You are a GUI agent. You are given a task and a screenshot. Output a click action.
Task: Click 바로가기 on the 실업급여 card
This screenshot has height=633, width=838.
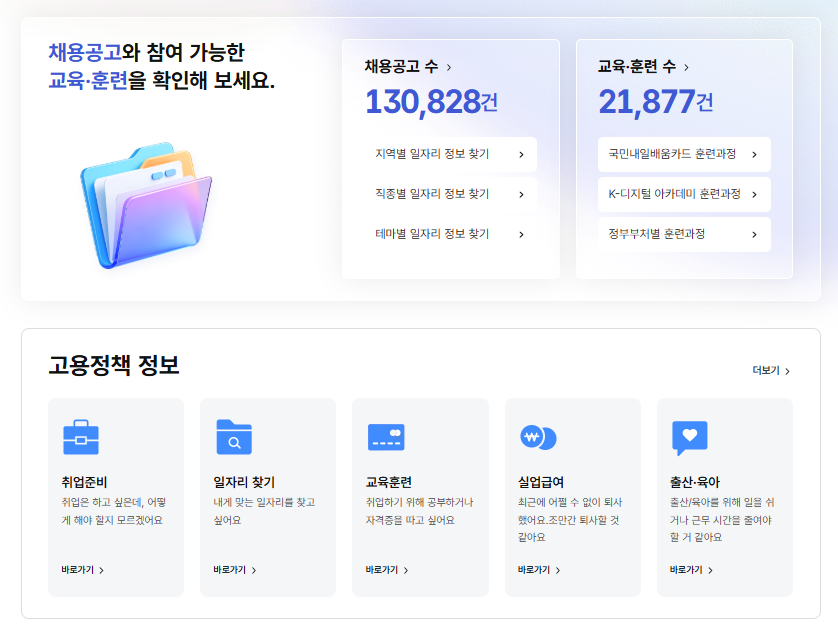coord(539,570)
